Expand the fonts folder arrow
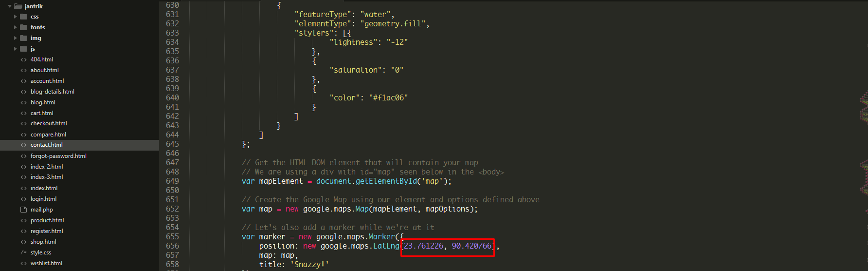This screenshot has width=868, height=271. [16, 27]
